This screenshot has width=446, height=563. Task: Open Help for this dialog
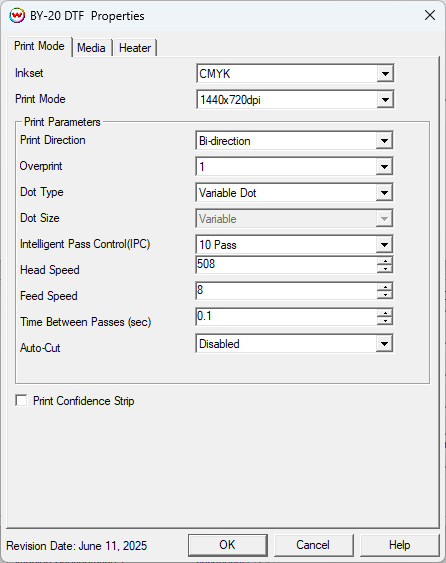399,545
